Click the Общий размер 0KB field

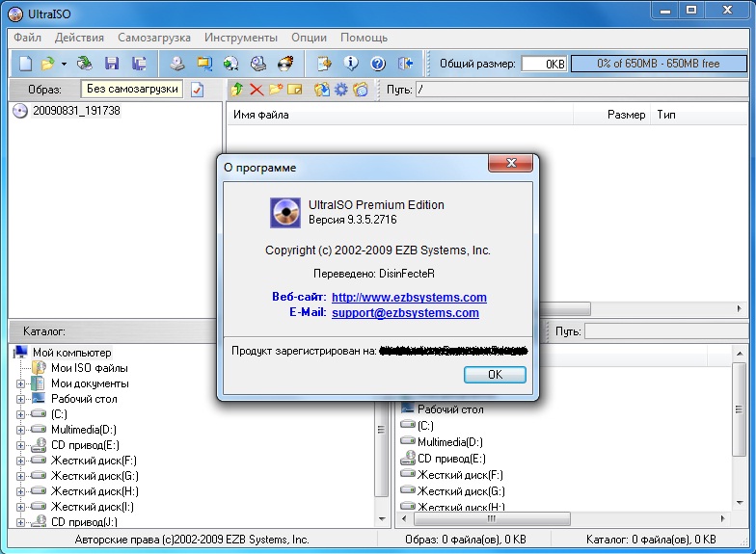pos(544,64)
